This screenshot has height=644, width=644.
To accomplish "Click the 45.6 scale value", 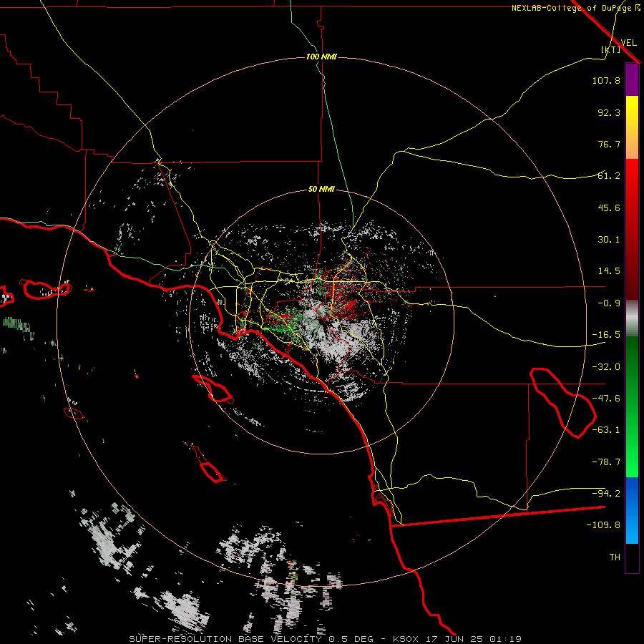I will pos(609,208).
